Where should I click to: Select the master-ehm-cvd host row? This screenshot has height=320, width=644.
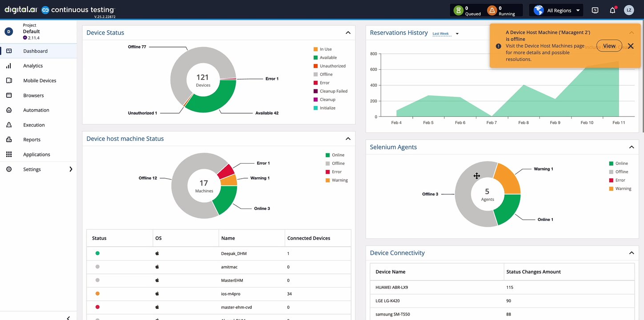(x=219, y=307)
